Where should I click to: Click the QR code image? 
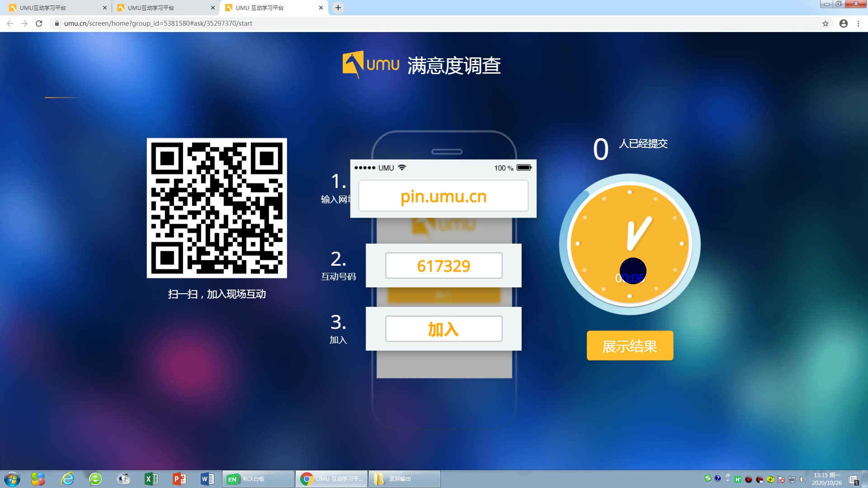coord(217,208)
